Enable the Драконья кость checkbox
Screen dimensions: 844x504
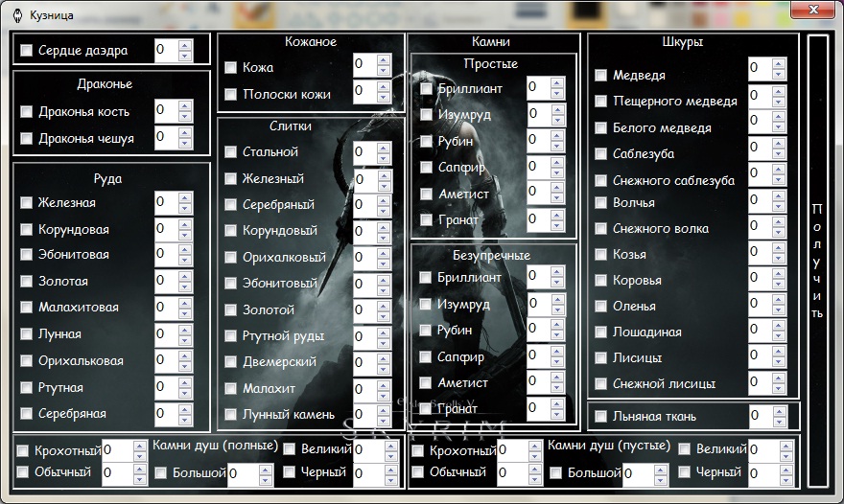click(27, 111)
